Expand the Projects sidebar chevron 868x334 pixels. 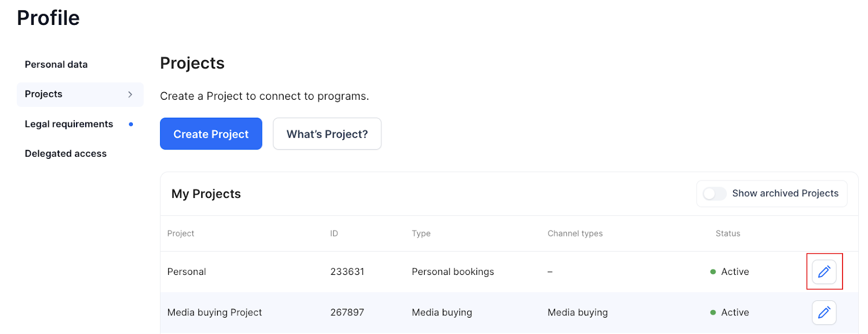click(130, 94)
